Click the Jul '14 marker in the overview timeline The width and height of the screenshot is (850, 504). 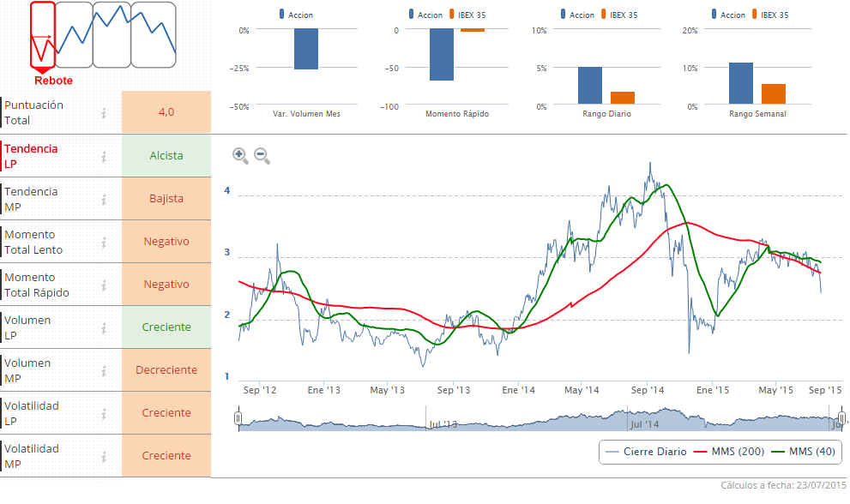643,423
